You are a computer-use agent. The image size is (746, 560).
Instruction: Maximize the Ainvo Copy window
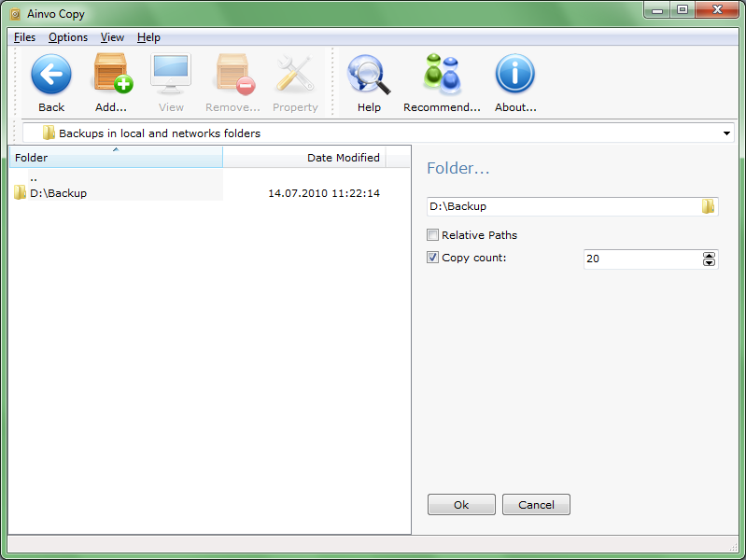point(683,9)
